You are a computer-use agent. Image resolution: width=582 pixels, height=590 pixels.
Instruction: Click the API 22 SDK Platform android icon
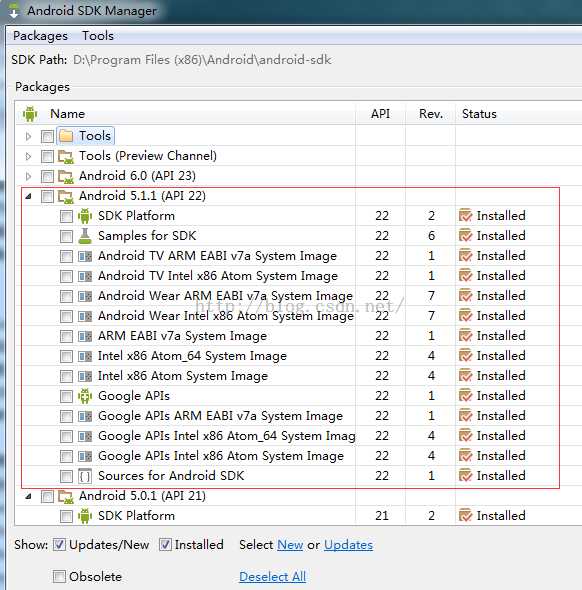click(85, 216)
